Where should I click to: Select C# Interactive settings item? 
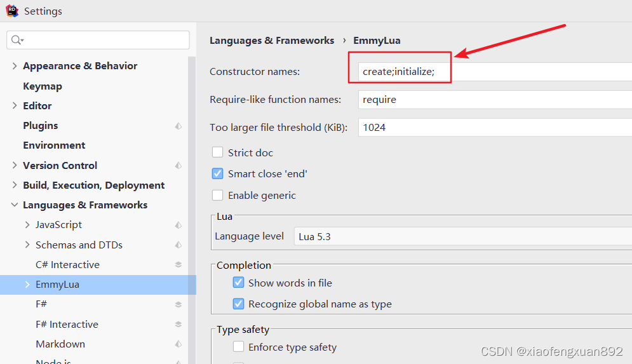[x=67, y=265]
